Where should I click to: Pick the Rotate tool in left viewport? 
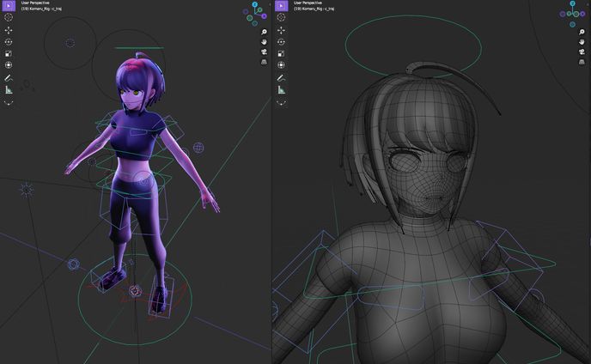tap(9, 41)
